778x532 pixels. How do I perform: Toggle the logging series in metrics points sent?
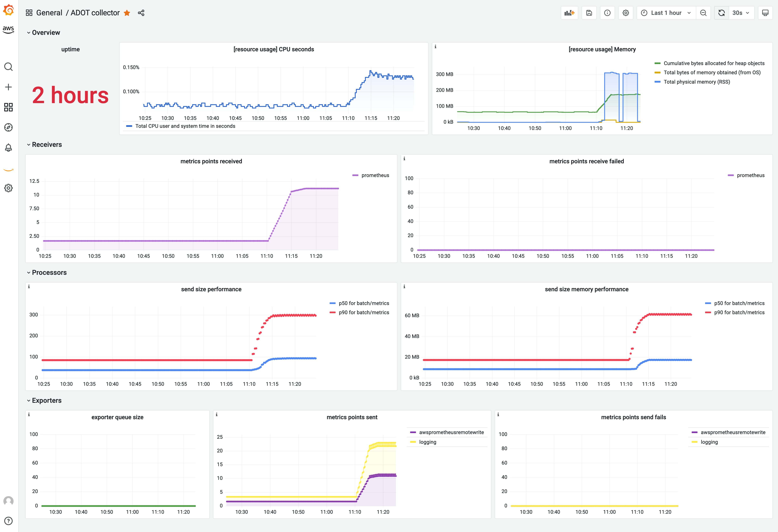pos(428,442)
